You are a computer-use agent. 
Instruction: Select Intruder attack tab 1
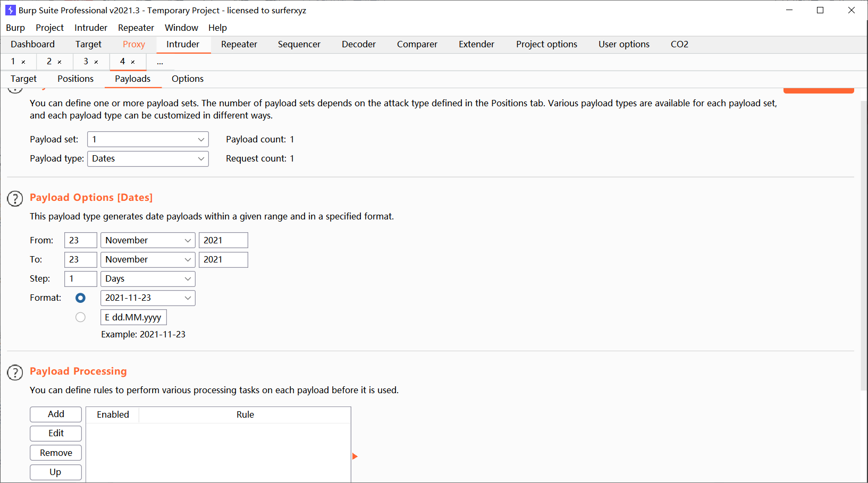pos(13,62)
